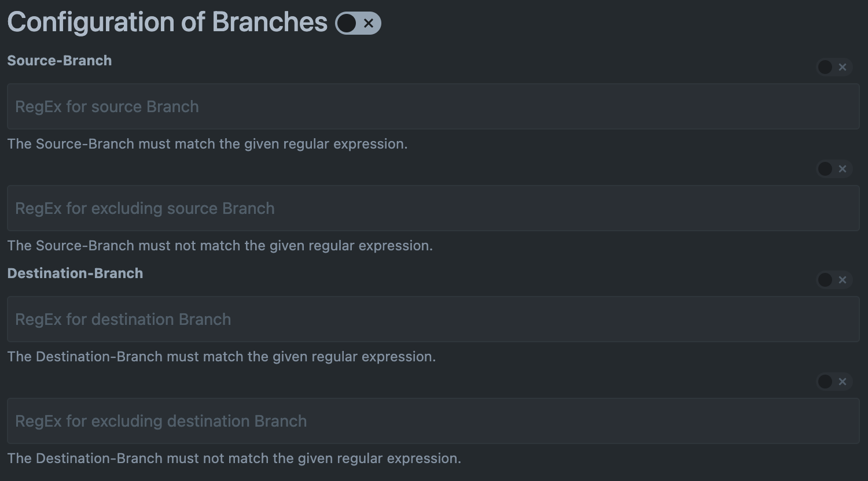The width and height of the screenshot is (868, 481).
Task: Enable the toggle for excluding source Branch
Action: pos(825,169)
